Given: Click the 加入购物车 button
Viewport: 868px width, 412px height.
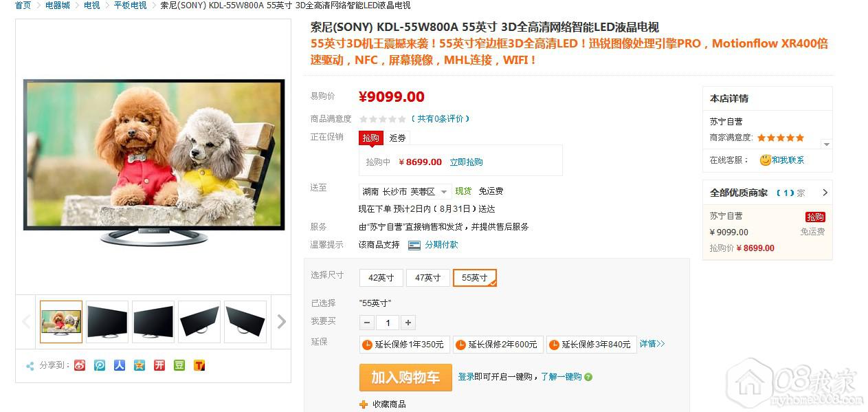Looking at the screenshot, I should [x=405, y=378].
